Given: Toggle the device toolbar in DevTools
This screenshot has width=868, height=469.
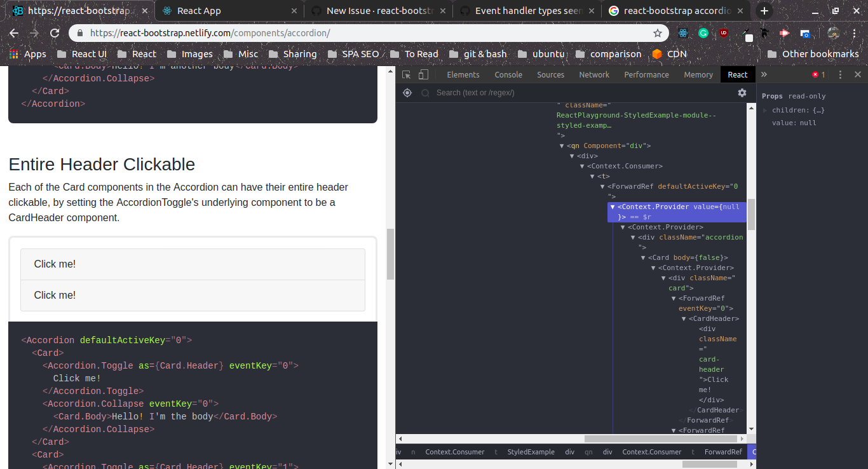Looking at the screenshot, I should pos(422,74).
